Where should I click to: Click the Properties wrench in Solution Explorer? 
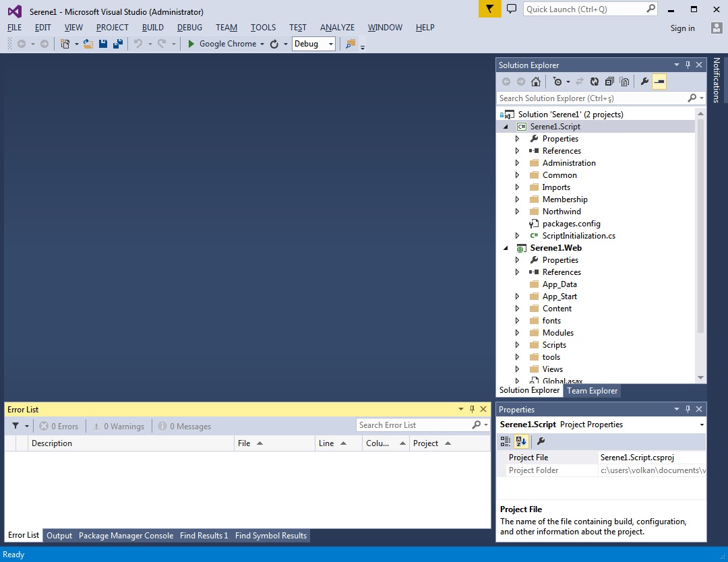(x=644, y=82)
